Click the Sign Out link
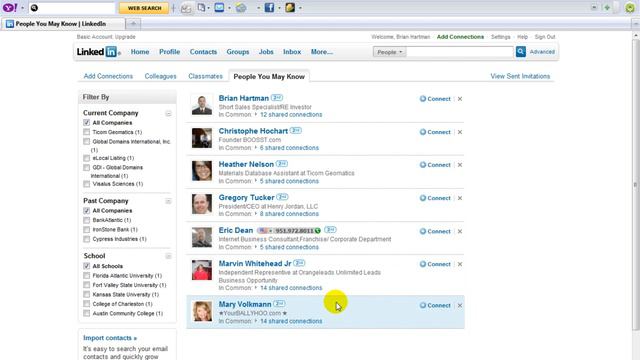 (x=545, y=37)
